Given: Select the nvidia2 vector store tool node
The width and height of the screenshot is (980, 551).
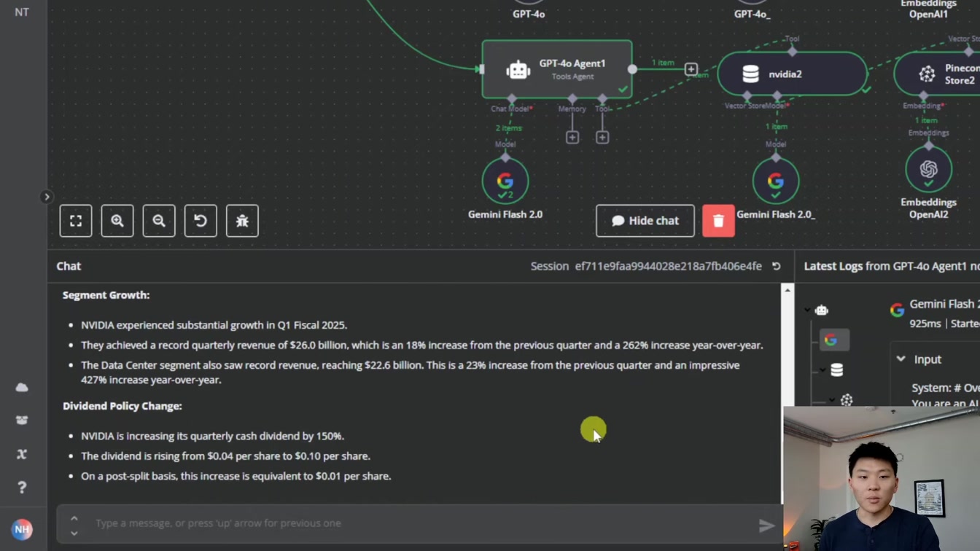Looking at the screenshot, I should click(x=792, y=74).
